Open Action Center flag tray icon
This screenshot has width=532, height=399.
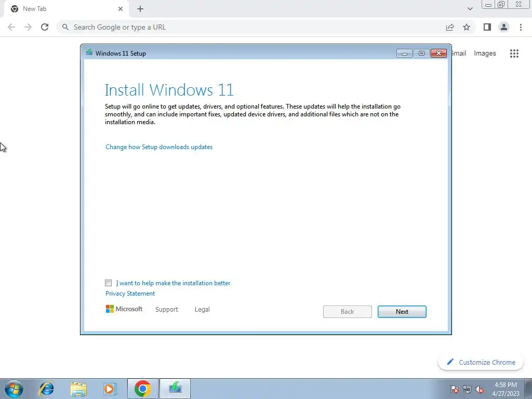pos(455,389)
